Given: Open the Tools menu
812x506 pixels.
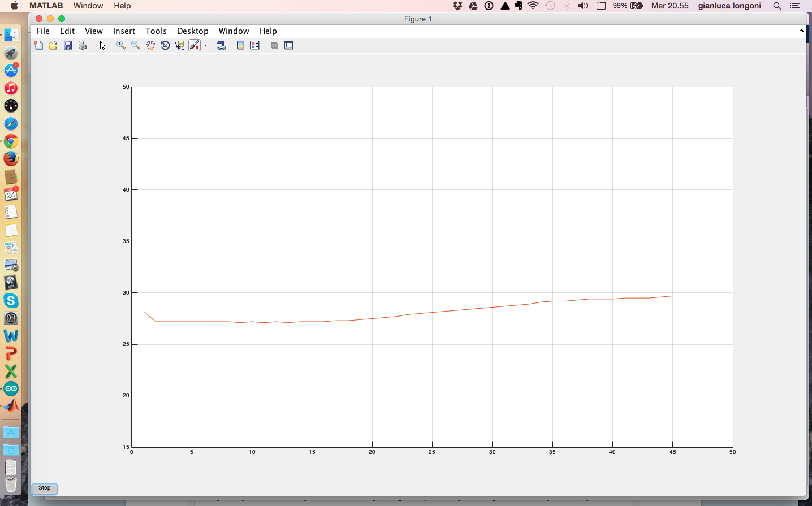Looking at the screenshot, I should point(156,31).
